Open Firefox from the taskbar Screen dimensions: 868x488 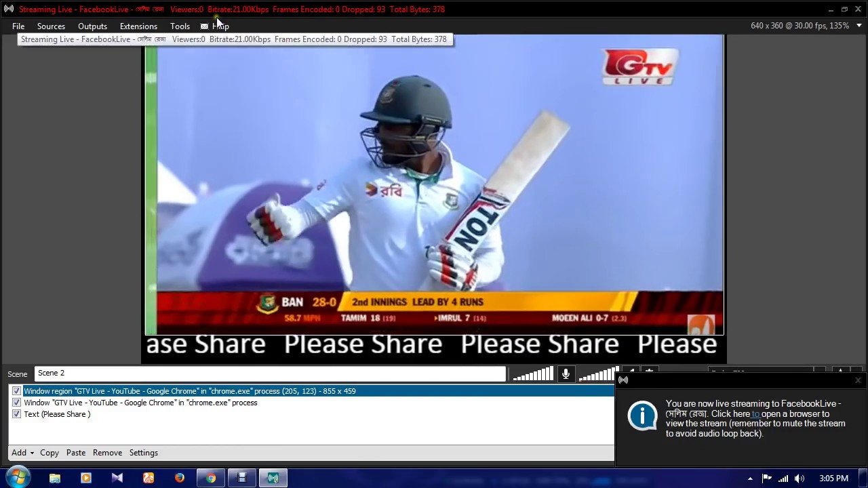pos(180,478)
